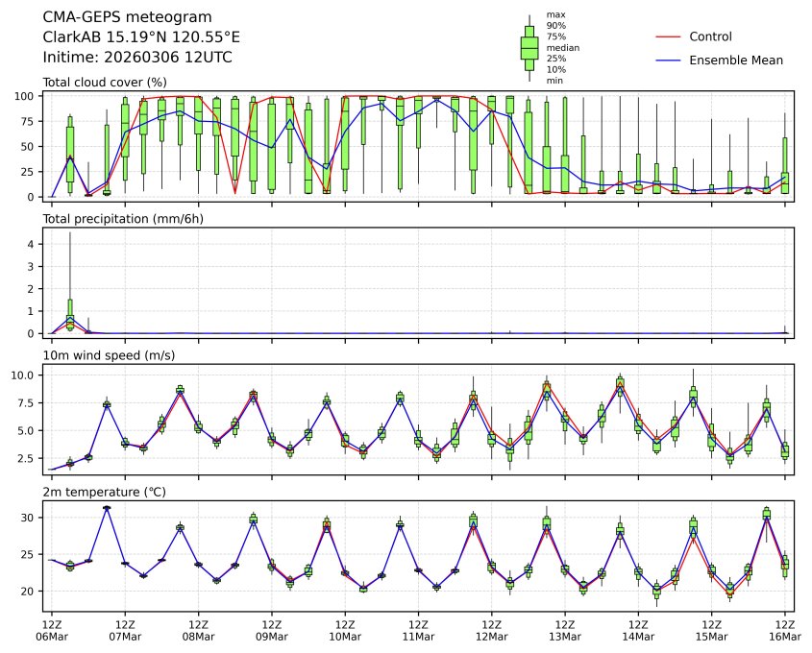Click the "Total precipitation (mm/6h)" panel title
Image resolution: width=812 pixels, height=653 pixels.
coord(124,219)
